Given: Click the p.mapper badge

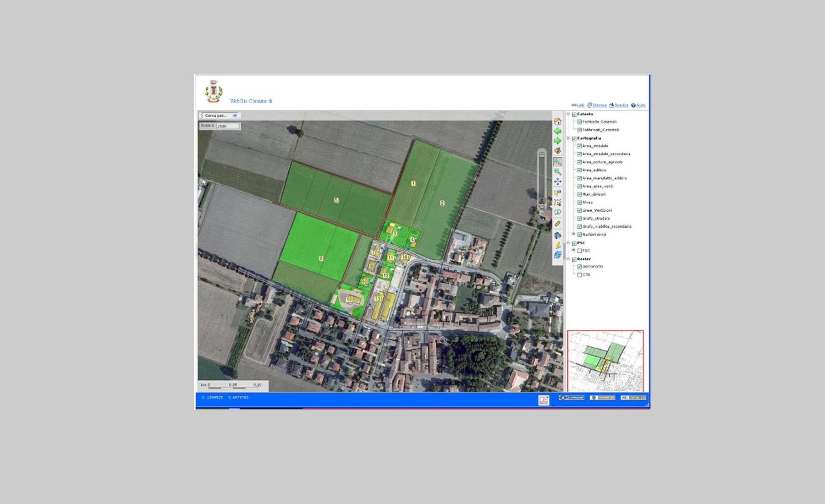Looking at the screenshot, I should (x=571, y=398).
